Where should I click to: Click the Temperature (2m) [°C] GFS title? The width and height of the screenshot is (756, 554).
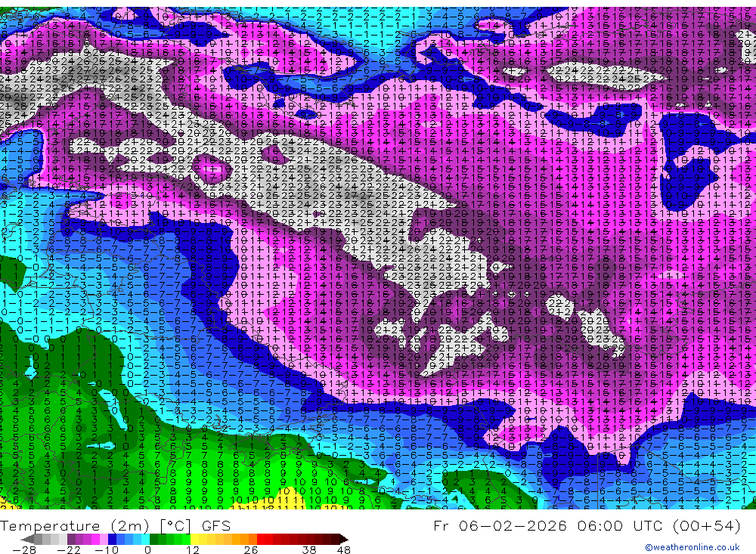click(115, 525)
